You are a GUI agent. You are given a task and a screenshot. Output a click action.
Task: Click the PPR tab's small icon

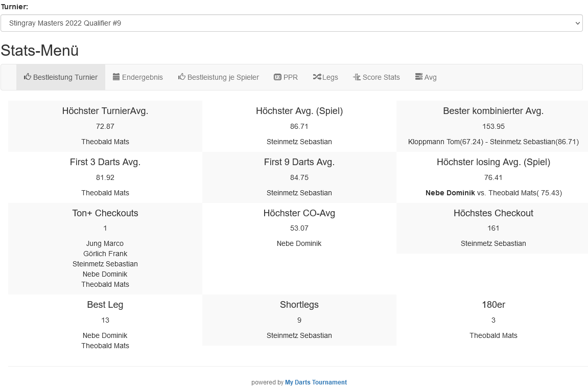[x=277, y=77]
